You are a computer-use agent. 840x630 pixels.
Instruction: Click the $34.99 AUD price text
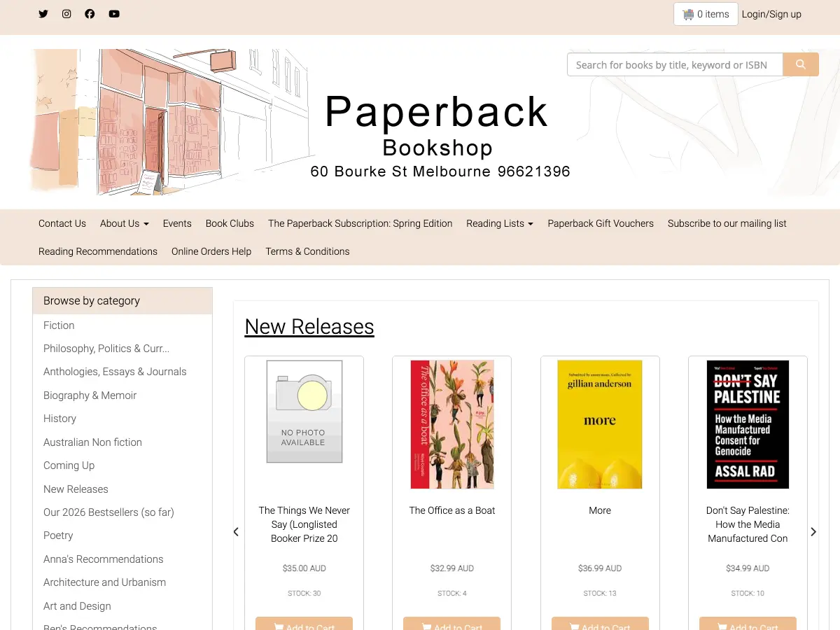(748, 568)
